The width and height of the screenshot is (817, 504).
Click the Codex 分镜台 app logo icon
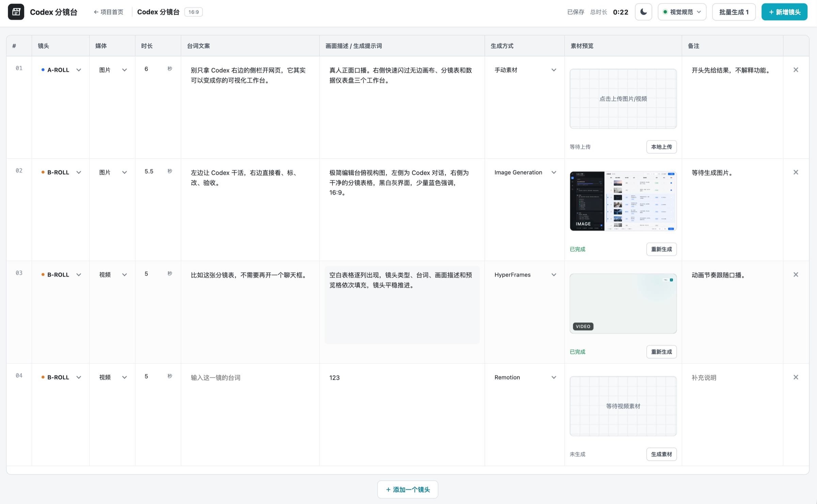[x=16, y=12]
